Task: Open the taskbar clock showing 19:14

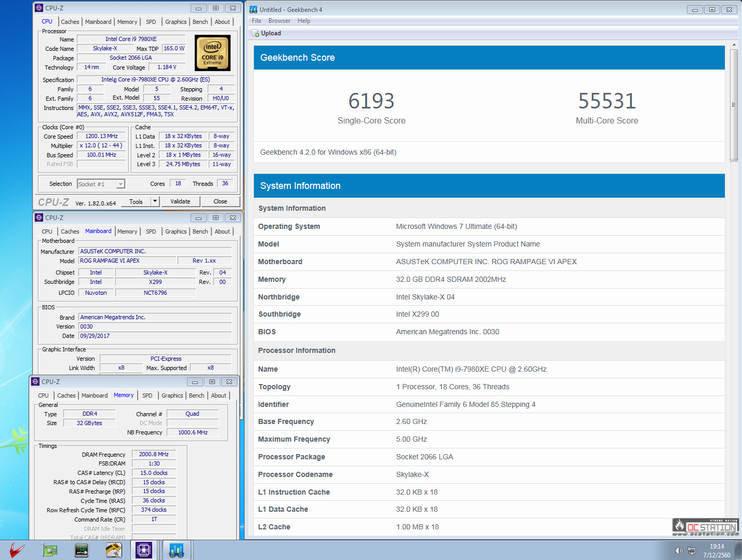Action: [717, 551]
